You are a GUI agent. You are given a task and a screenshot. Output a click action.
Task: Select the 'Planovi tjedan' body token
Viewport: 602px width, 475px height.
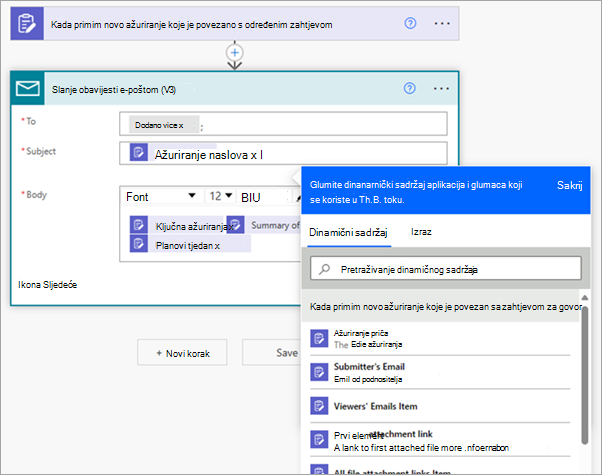(190, 245)
